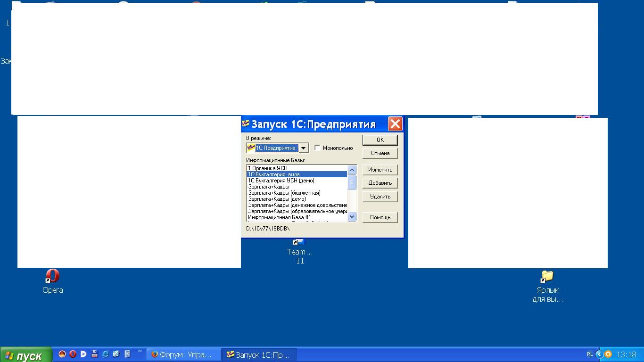Click the Изменить button
The width and height of the screenshot is (644, 362).
tap(380, 170)
